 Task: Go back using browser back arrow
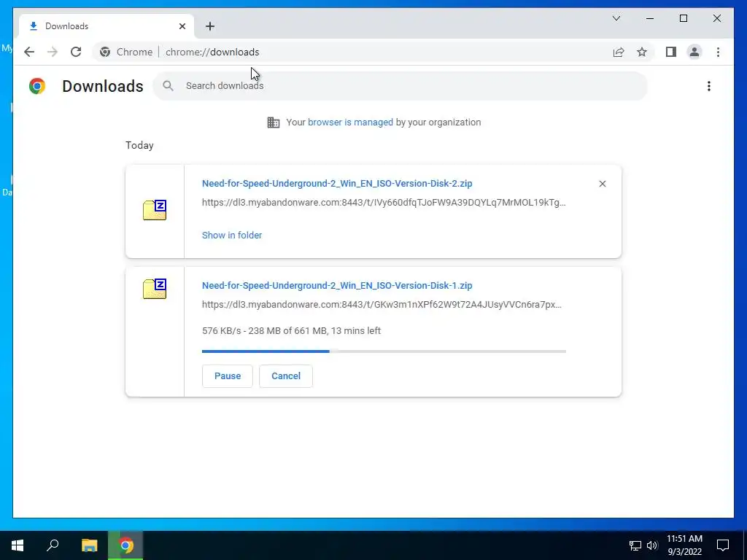[x=29, y=52]
